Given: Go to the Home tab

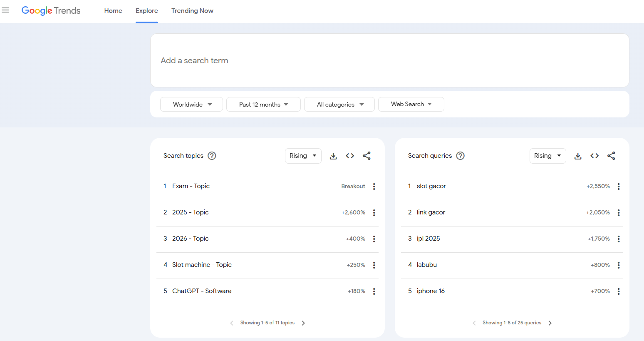Looking at the screenshot, I should tap(113, 11).
